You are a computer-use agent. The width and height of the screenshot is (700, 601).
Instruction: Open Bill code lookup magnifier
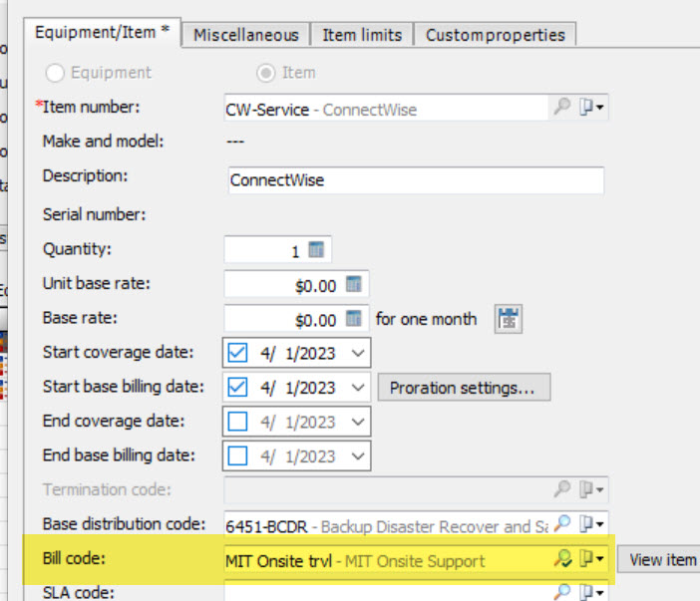pyautogui.click(x=562, y=558)
